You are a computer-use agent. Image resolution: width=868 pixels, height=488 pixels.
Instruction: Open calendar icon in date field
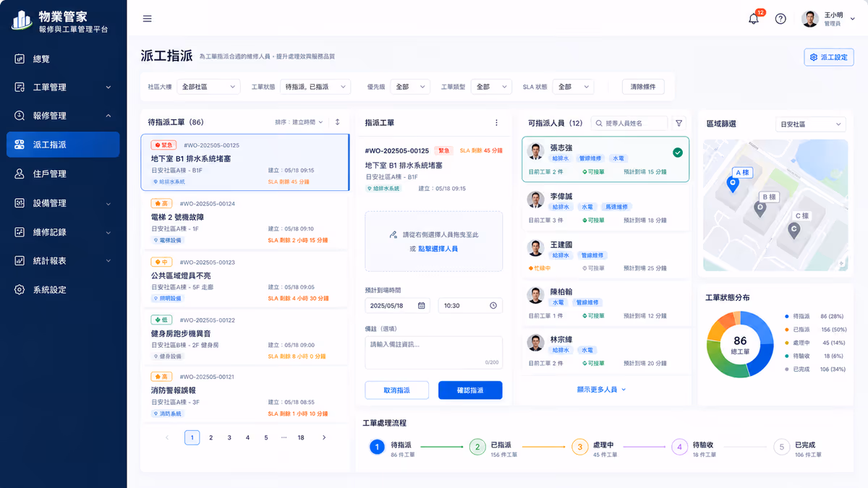[x=421, y=305]
